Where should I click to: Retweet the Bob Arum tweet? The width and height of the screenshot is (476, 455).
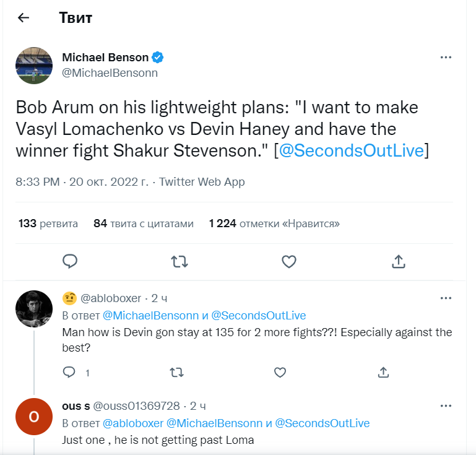pos(179,262)
